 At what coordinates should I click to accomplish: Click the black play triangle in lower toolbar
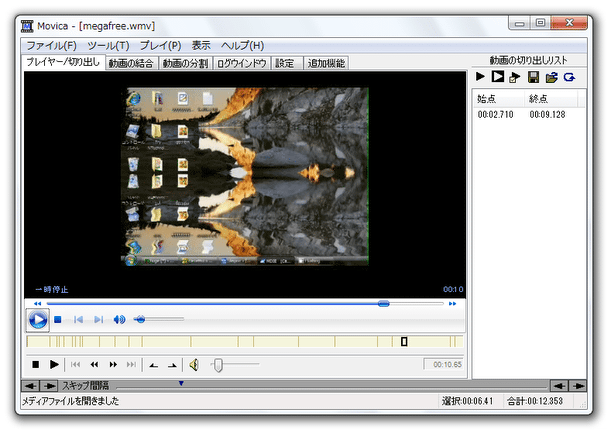point(54,364)
